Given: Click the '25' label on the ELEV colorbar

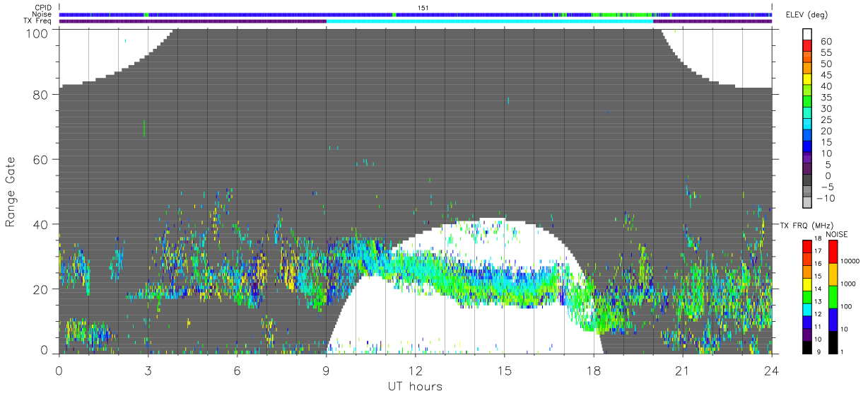Looking at the screenshot, I should (826, 120).
